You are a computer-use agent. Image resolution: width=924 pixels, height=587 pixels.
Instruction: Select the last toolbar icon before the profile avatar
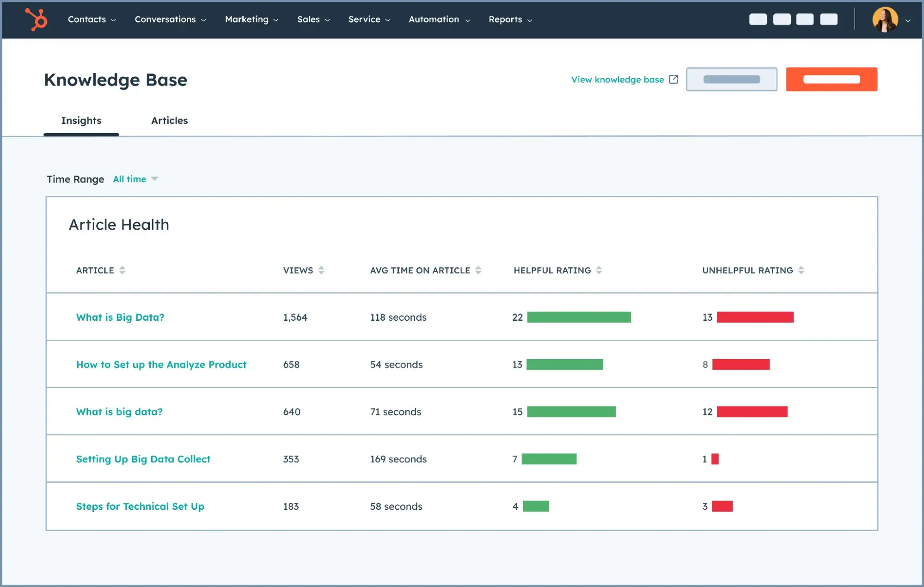tap(829, 19)
